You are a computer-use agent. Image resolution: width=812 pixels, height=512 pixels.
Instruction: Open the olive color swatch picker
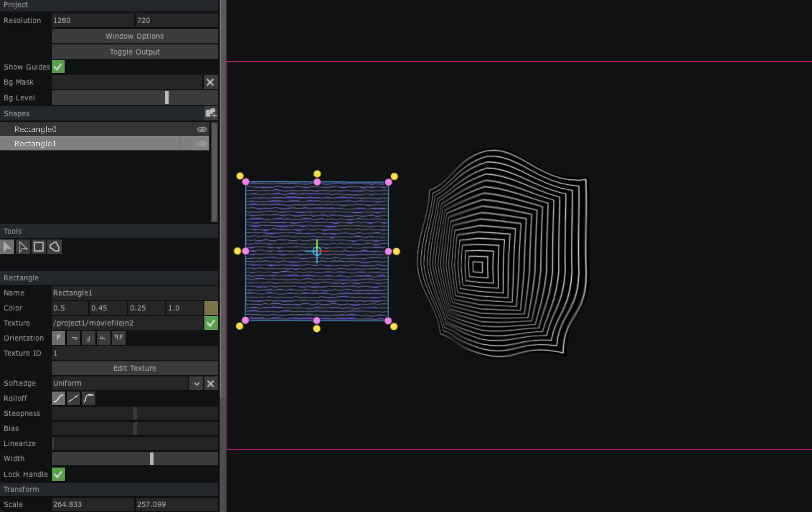(x=211, y=308)
